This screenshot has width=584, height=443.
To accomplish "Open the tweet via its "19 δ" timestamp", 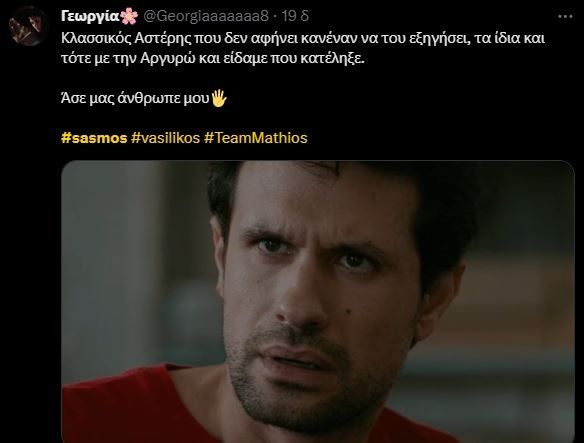I will point(295,16).
